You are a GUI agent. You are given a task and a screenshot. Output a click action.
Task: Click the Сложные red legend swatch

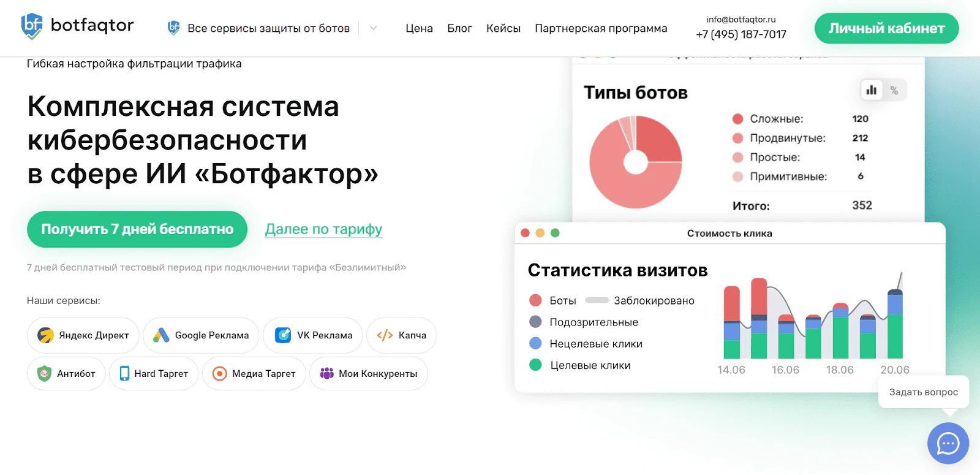(x=737, y=119)
